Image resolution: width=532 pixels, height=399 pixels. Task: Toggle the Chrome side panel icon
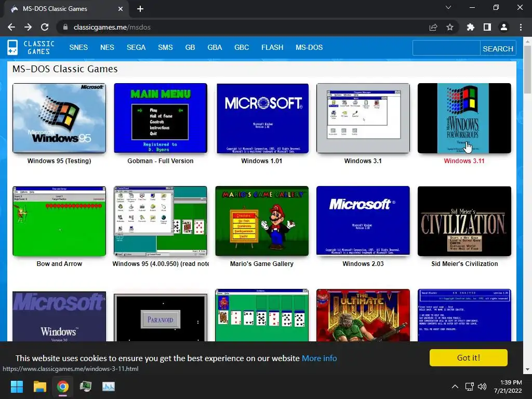coord(487,27)
